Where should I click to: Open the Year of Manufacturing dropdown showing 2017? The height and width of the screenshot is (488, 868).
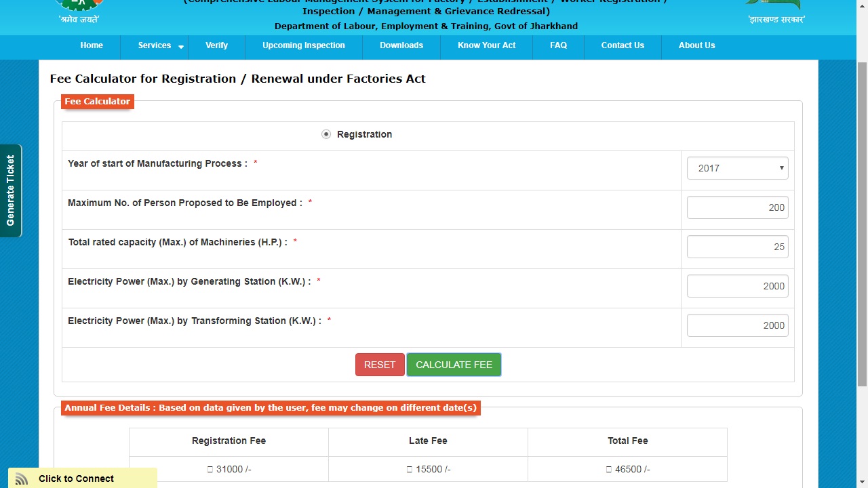(x=737, y=167)
